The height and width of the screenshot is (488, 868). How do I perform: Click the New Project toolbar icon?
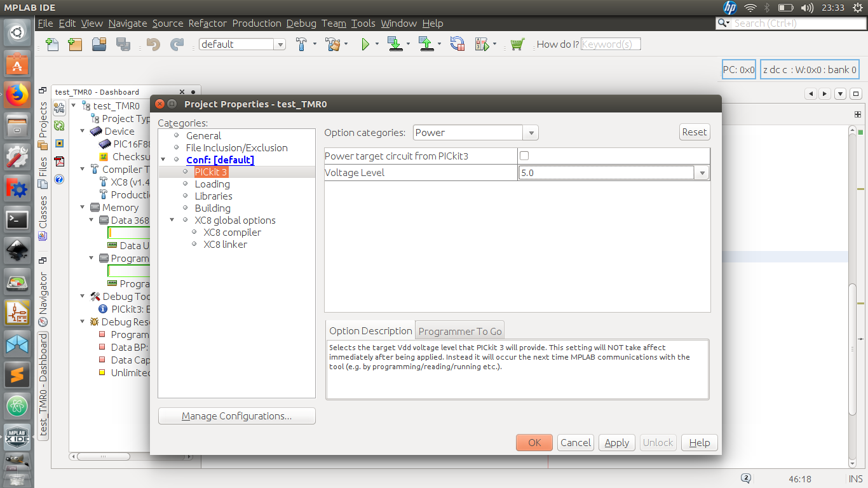[75, 44]
